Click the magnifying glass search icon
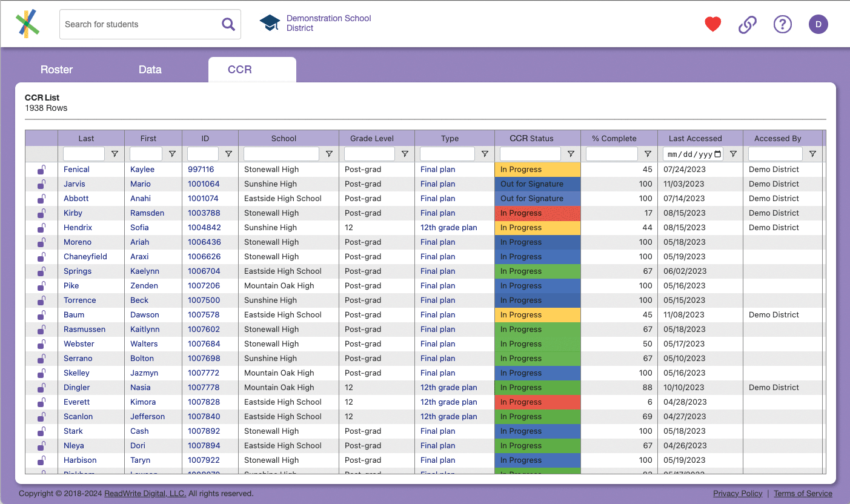Screen dimensions: 850x504 click(228, 24)
